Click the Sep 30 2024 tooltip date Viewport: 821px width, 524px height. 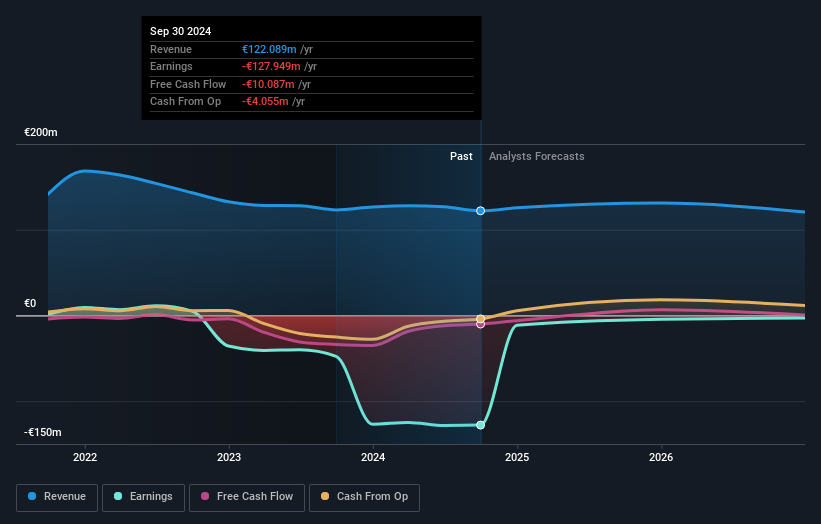point(181,31)
